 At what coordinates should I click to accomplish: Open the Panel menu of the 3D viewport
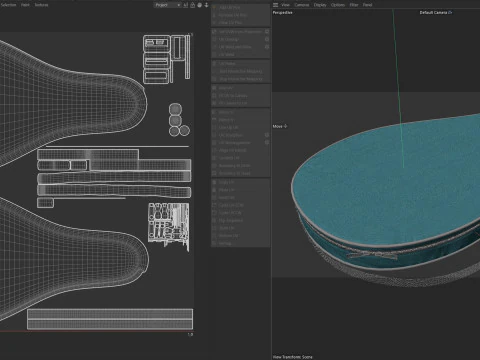(x=367, y=5)
